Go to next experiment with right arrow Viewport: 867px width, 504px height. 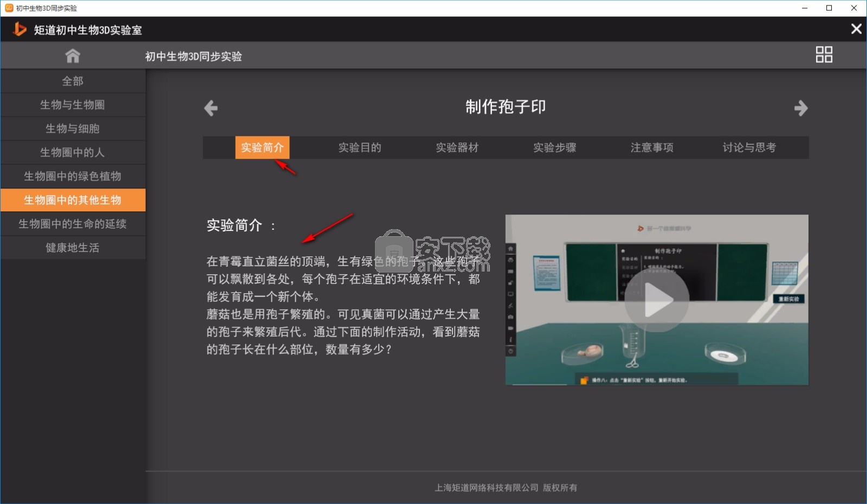pyautogui.click(x=801, y=108)
